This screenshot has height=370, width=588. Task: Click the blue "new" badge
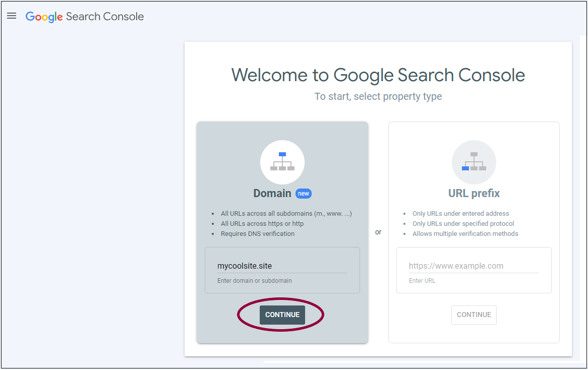point(304,194)
